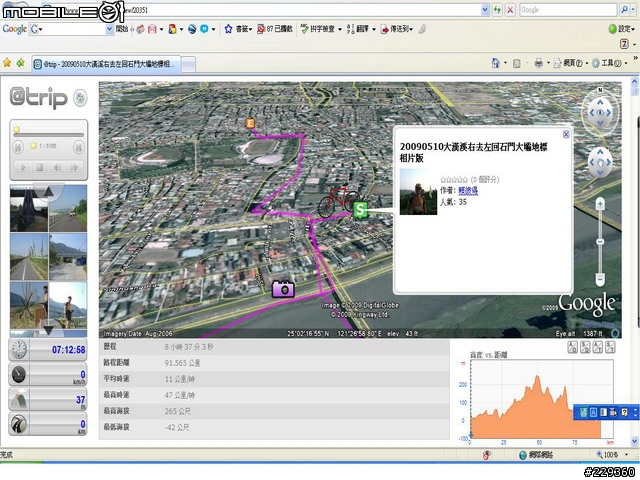Click the map zoom slider handle
This screenshot has width=640, height=480.
click(600, 242)
